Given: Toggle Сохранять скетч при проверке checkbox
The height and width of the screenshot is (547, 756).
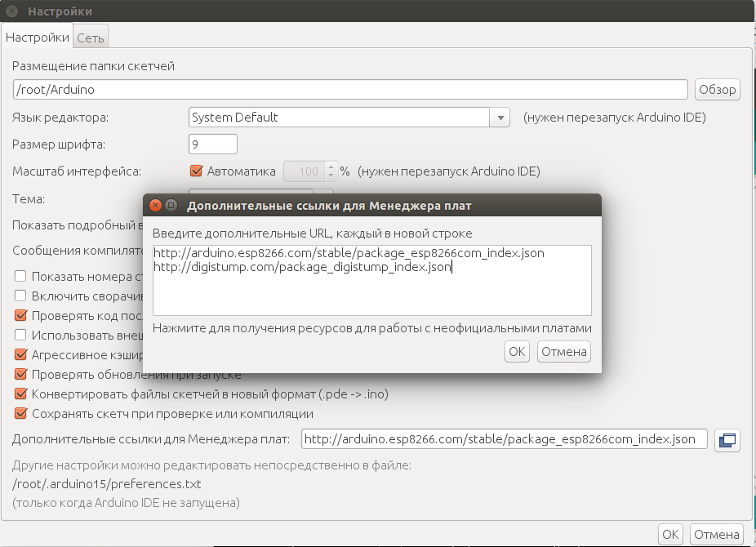Looking at the screenshot, I should coord(21,414).
